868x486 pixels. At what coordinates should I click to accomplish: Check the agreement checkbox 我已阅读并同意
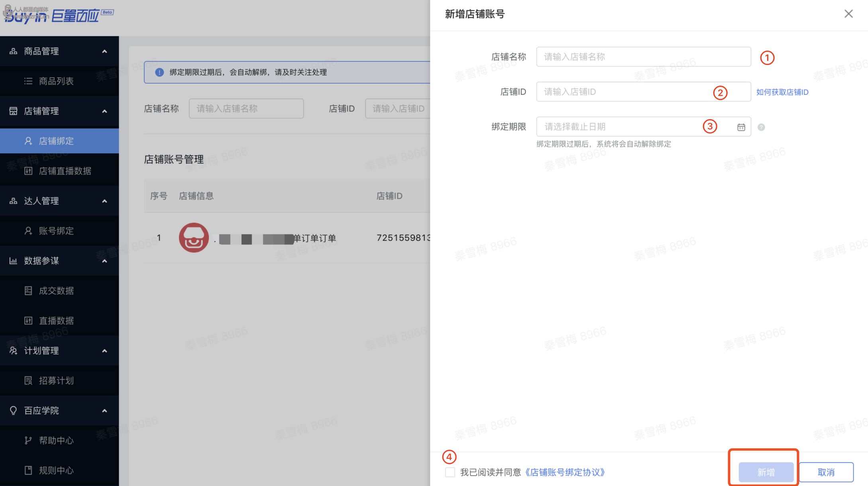[450, 472]
